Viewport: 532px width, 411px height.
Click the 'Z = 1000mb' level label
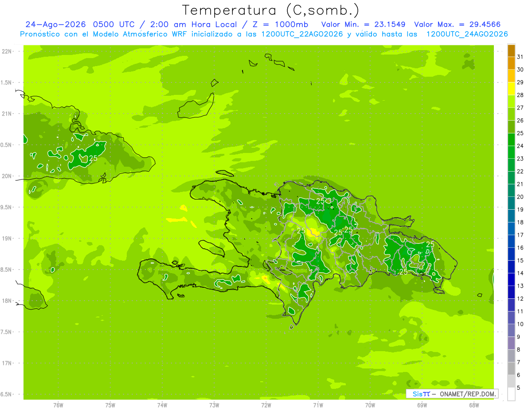click(x=280, y=24)
